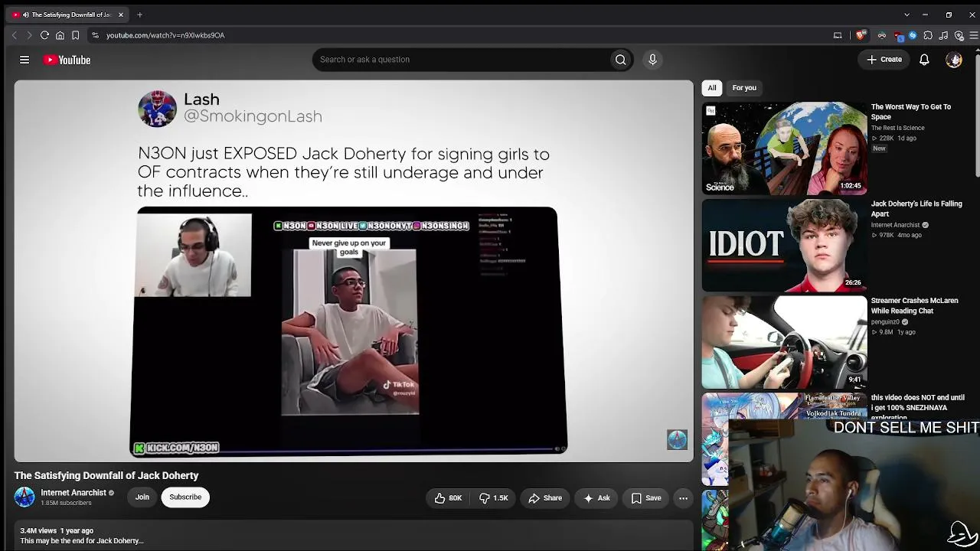Open the Extensions puzzle piece menu

coord(928,35)
